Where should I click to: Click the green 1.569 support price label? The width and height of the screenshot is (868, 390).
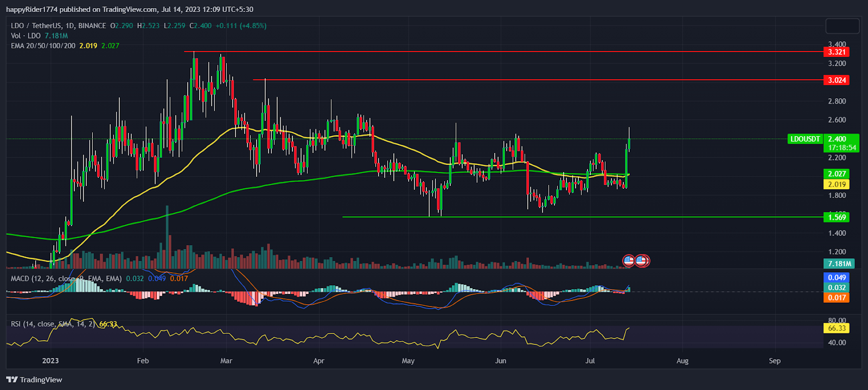tap(837, 218)
